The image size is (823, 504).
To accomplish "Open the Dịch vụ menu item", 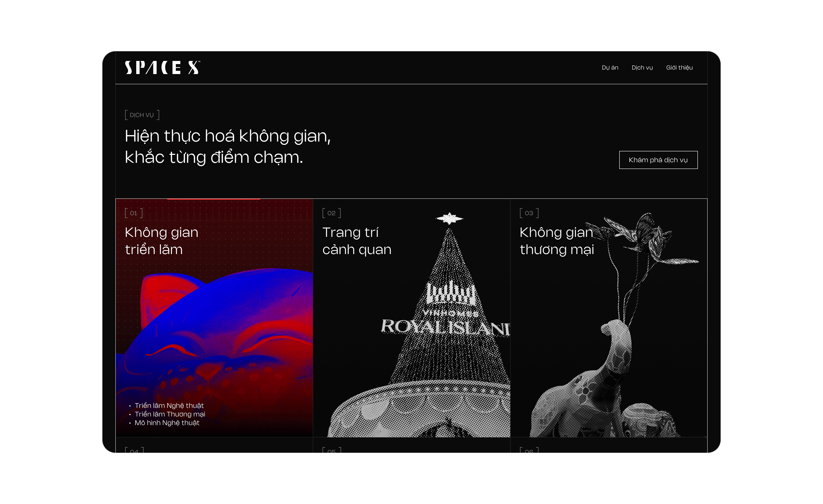I will pos(642,67).
